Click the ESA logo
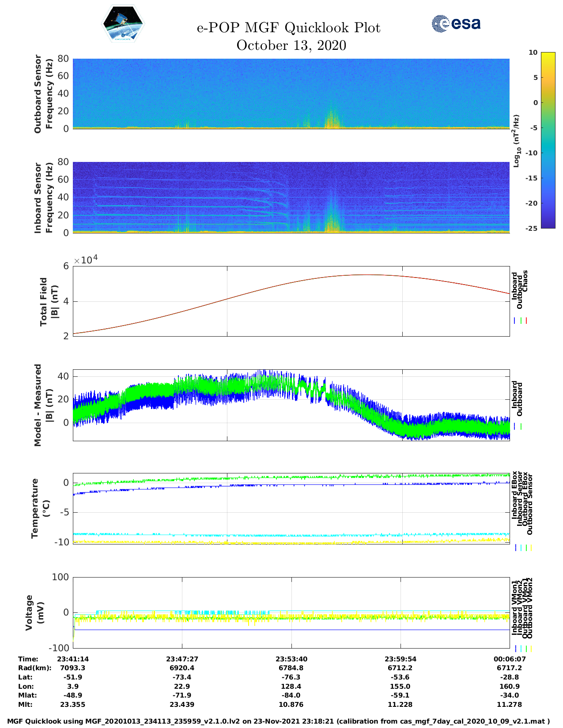This screenshot has width=563, height=728. click(x=456, y=24)
